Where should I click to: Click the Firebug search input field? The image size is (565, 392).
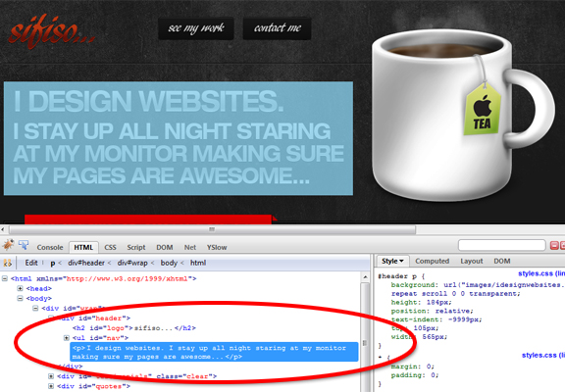pyautogui.click(x=501, y=245)
